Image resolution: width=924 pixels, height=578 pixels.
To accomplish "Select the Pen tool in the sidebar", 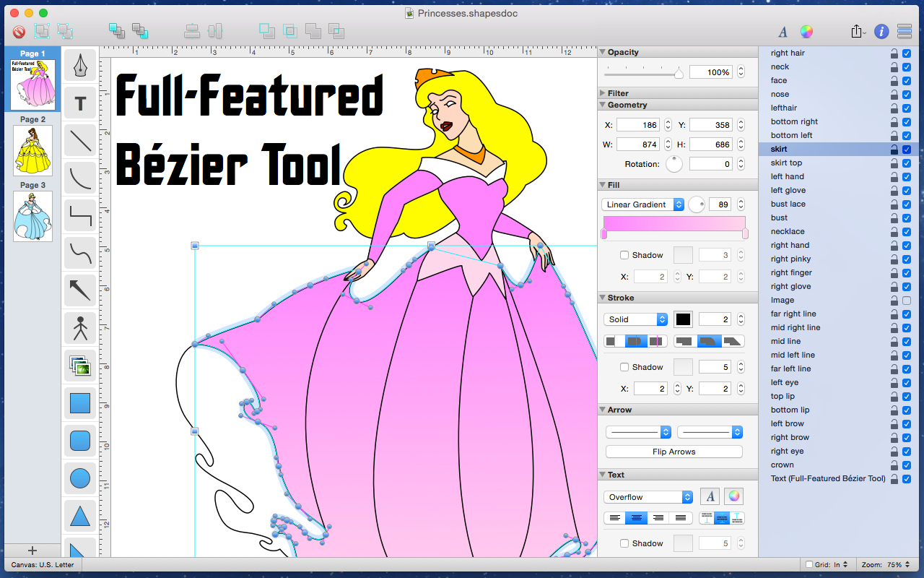I will pyautogui.click(x=80, y=65).
